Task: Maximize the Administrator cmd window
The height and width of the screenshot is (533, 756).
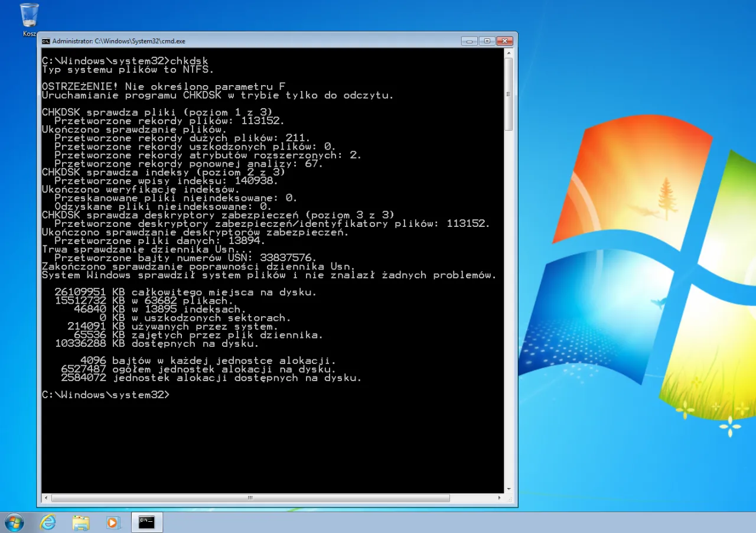Action: tap(487, 41)
